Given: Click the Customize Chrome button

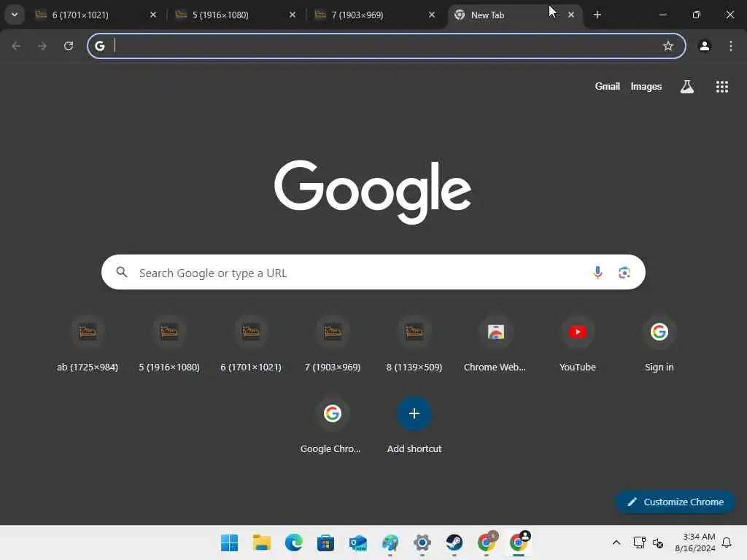Looking at the screenshot, I should pos(675,502).
